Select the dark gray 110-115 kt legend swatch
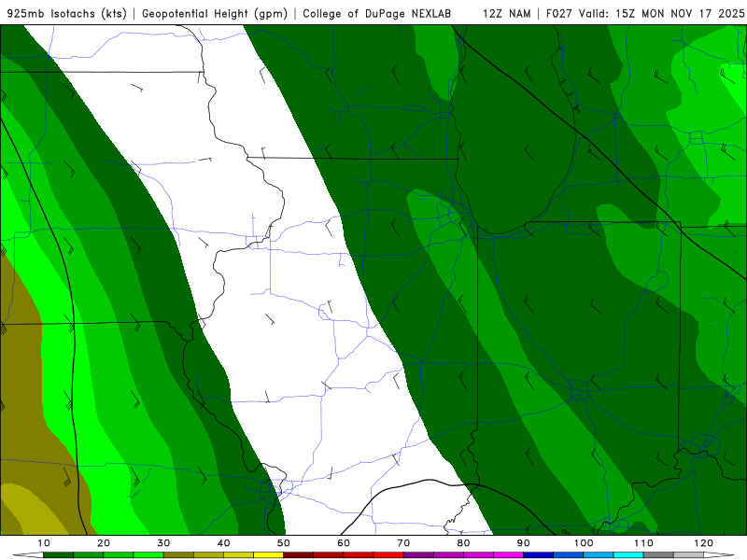747x560 pixels. (658, 555)
